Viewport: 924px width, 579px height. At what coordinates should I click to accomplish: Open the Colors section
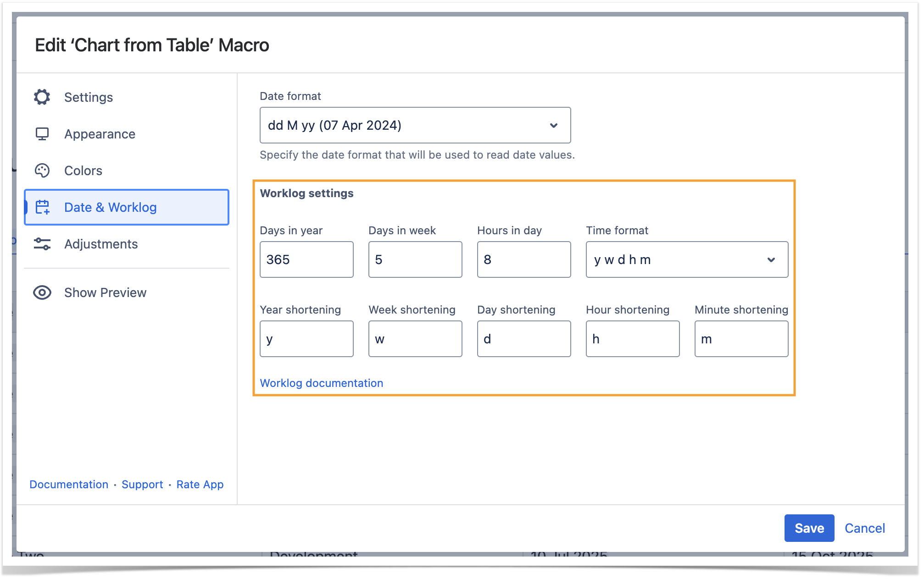pyautogui.click(x=83, y=171)
